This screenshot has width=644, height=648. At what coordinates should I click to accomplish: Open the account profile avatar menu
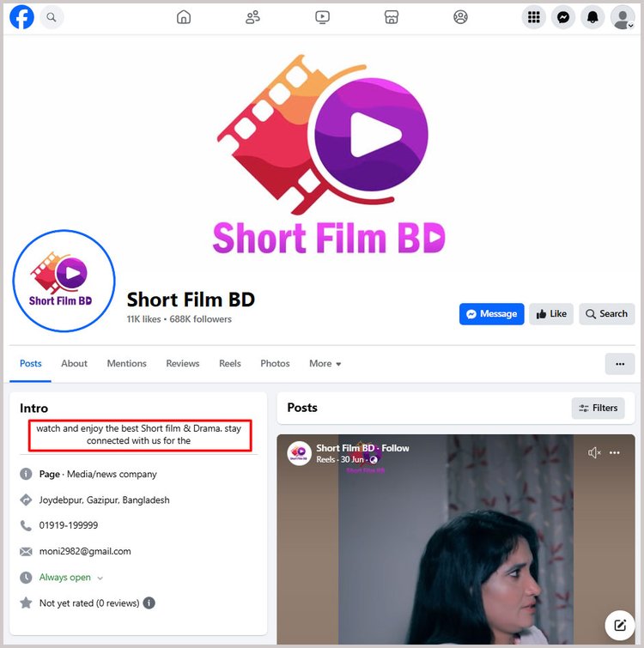(x=623, y=17)
